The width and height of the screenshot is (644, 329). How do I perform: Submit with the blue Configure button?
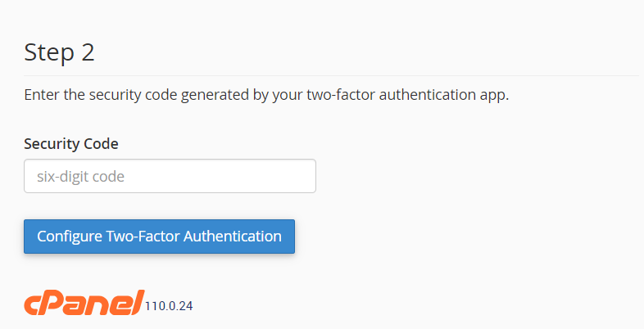(159, 237)
